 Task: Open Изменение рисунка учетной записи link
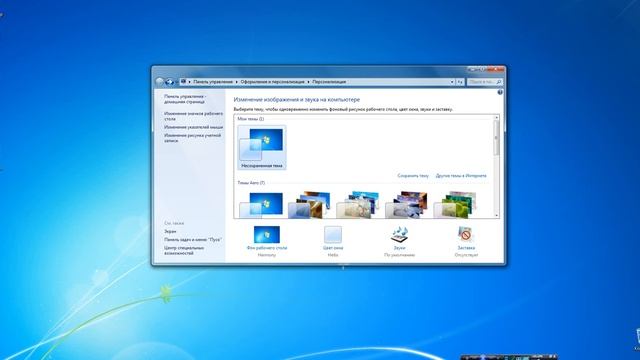(x=192, y=138)
